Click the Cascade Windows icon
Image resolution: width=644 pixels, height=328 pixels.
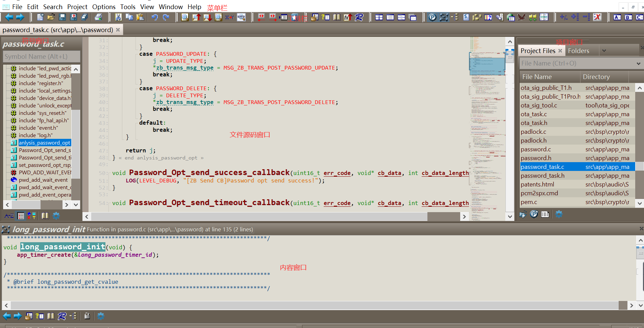(413, 17)
